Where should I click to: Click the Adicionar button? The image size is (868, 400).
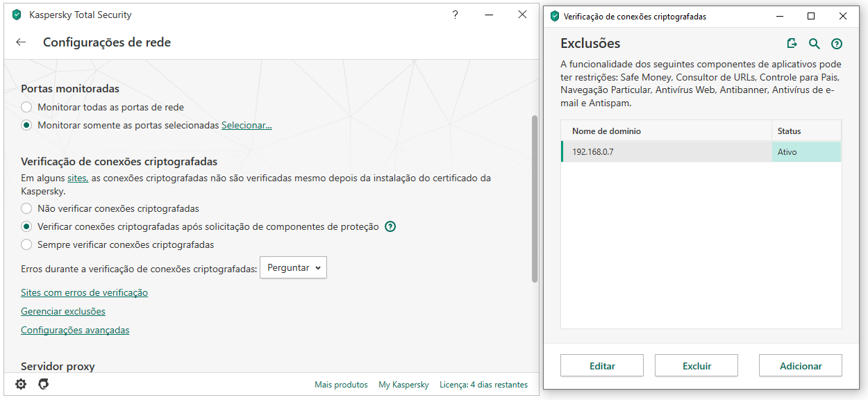(801, 366)
